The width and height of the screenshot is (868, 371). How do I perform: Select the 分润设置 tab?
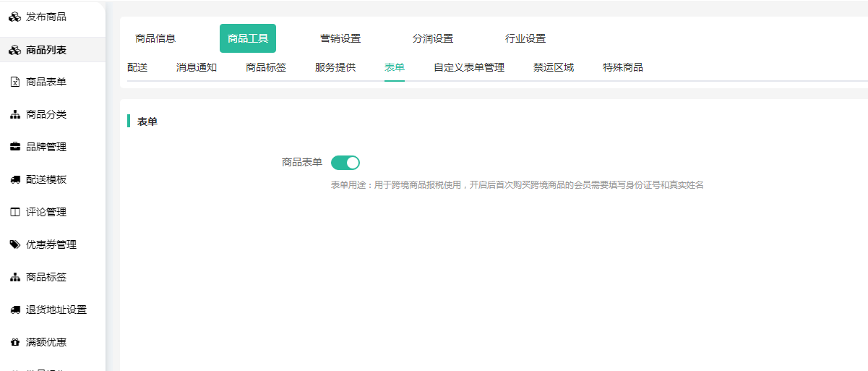pyautogui.click(x=433, y=39)
